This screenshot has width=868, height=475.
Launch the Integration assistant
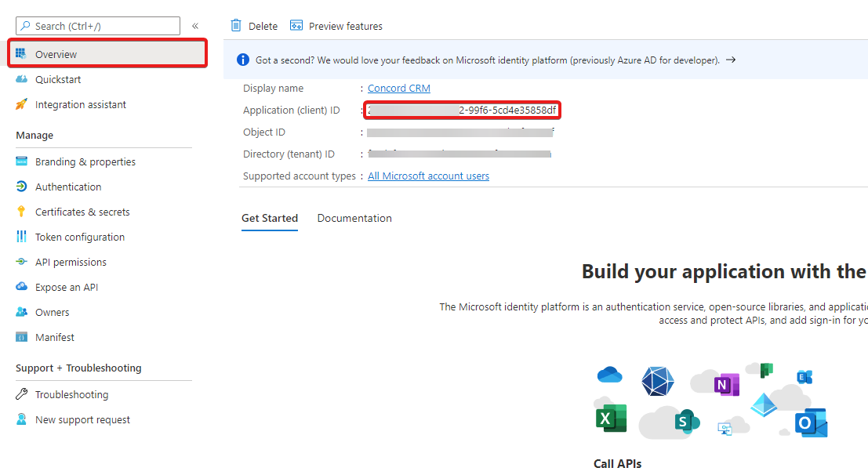(x=84, y=104)
